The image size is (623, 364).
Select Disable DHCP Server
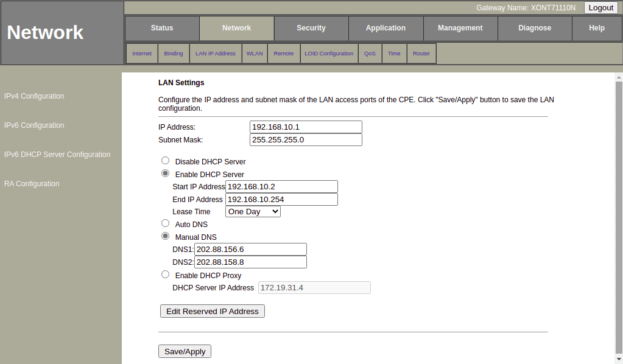pyautogui.click(x=165, y=160)
